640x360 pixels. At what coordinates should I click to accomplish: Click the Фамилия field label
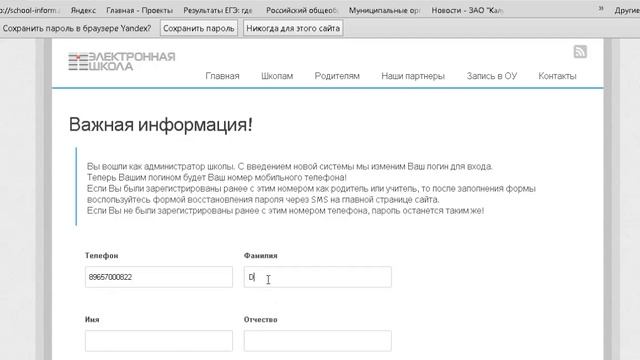[x=260, y=256]
